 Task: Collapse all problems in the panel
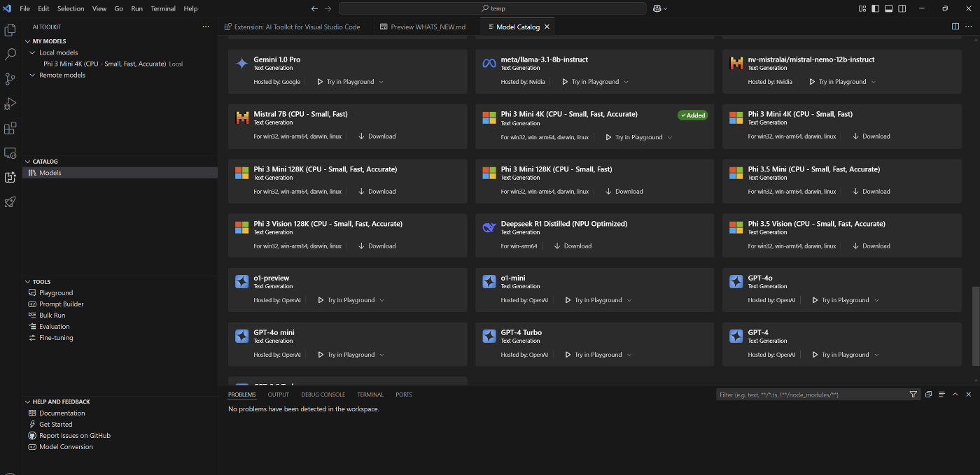pyautogui.click(x=928, y=395)
